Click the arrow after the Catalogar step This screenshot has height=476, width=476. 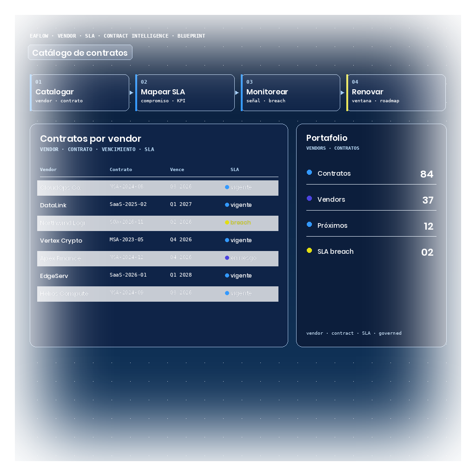[132, 93]
